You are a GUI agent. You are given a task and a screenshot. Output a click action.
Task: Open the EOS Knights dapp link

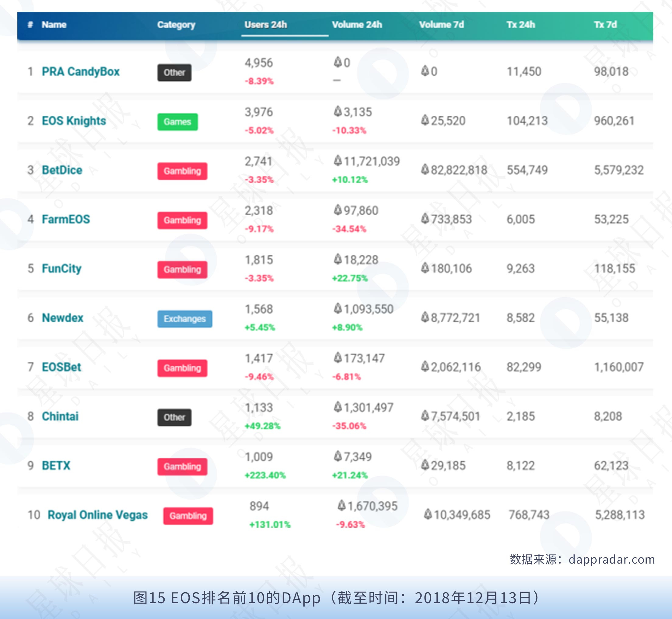[74, 121]
